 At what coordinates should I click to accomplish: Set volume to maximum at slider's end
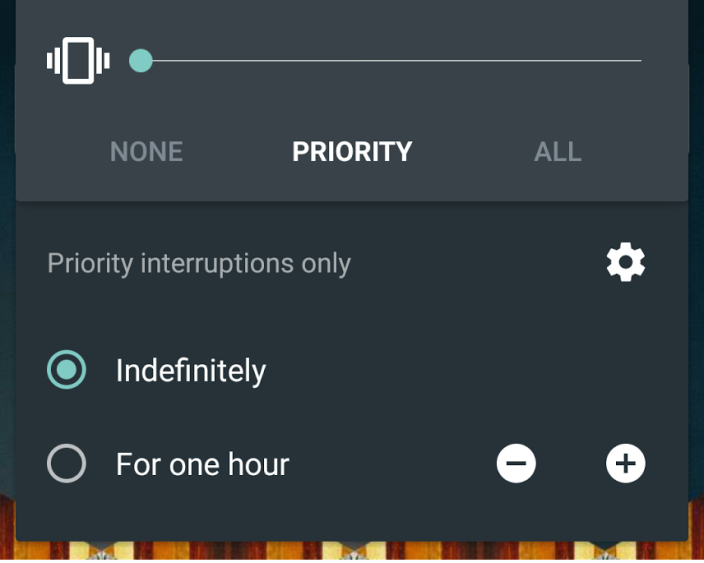tap(639, 61)
